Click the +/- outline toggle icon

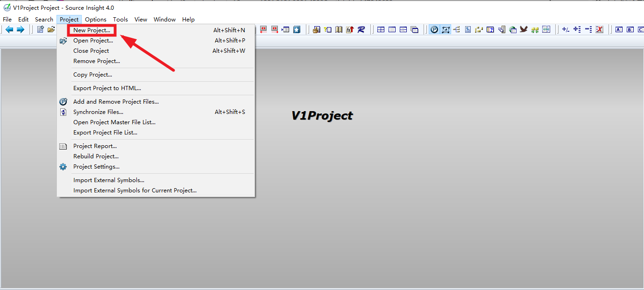[x=566, y=29]
